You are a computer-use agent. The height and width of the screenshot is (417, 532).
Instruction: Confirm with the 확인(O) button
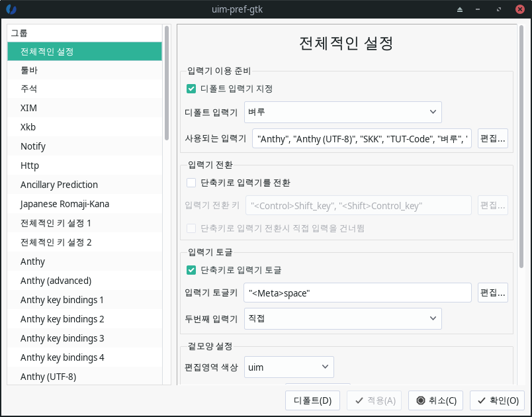pos(498,400)
